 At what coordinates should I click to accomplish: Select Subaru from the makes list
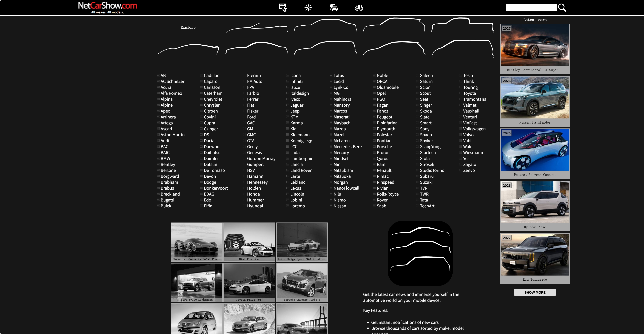click(427, 176)
